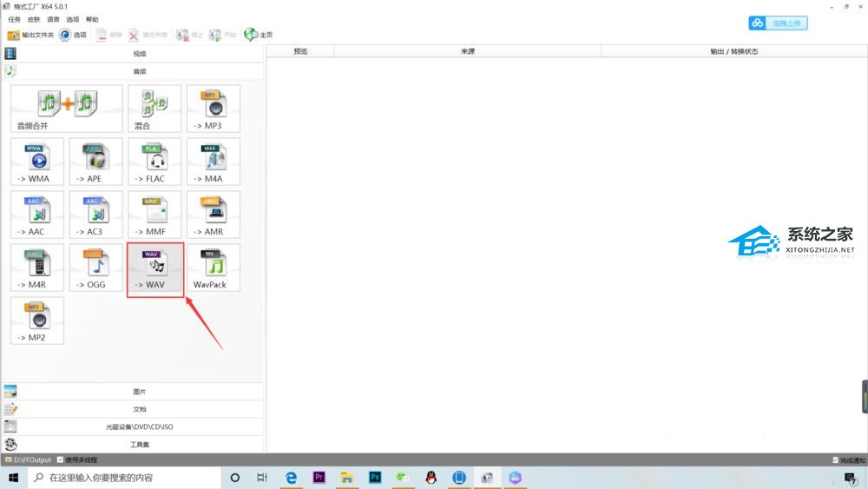The width and height of the screenshot is (868, 489).
Task: Click the 移除 remove toolbar button
Action: tap(109, 35)
